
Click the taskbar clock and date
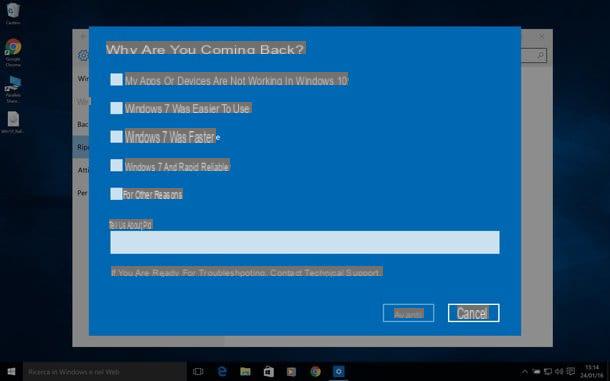[x=592, y=372]
